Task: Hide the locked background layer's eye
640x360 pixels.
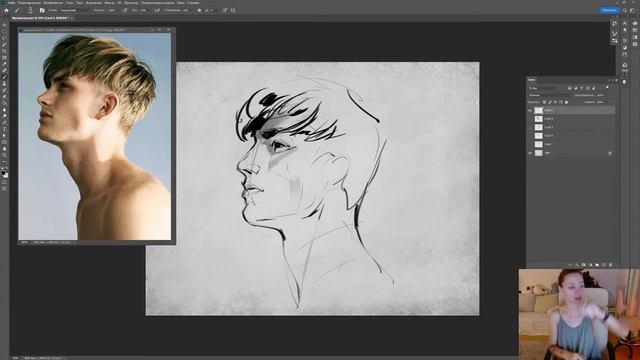Action: (x=530, y=153)
